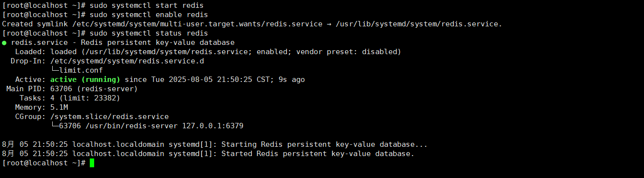This screenshot has width=644, height=178.
Task: Click the CGroup path /system.slice/redis.service
Action: click(110, 117)
